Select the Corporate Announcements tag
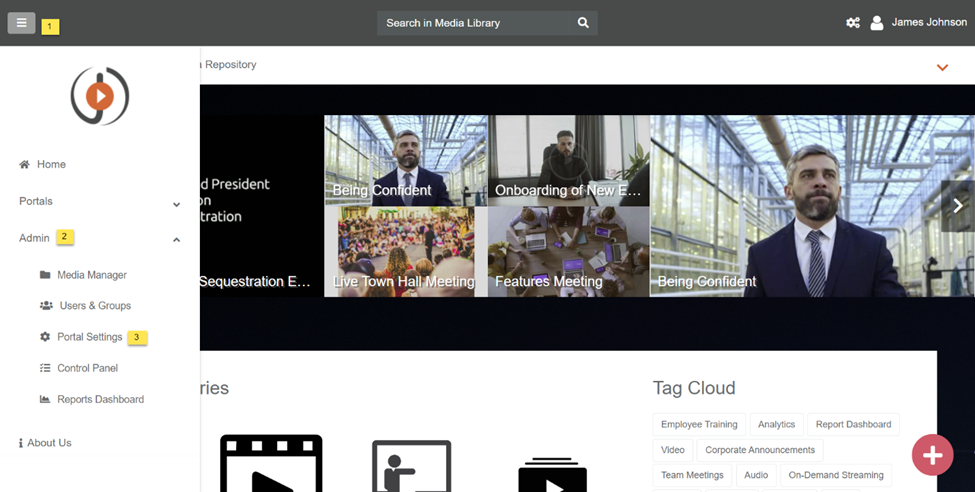The image size is (975, 492). [x=759, y=450]
